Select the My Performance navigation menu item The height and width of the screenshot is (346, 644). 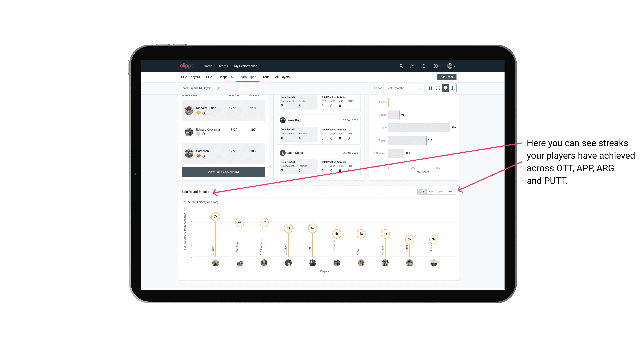pyautogui.click(x=246, y=66)
